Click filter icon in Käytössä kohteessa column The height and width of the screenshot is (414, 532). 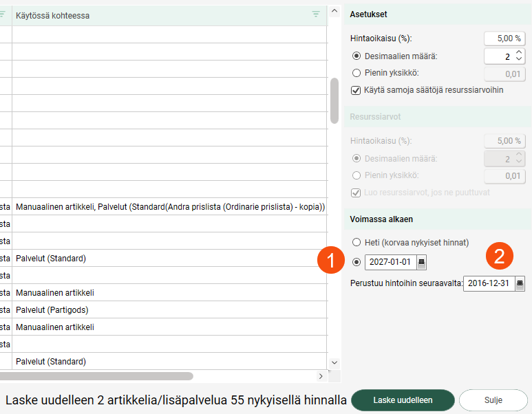coord(316,14)
